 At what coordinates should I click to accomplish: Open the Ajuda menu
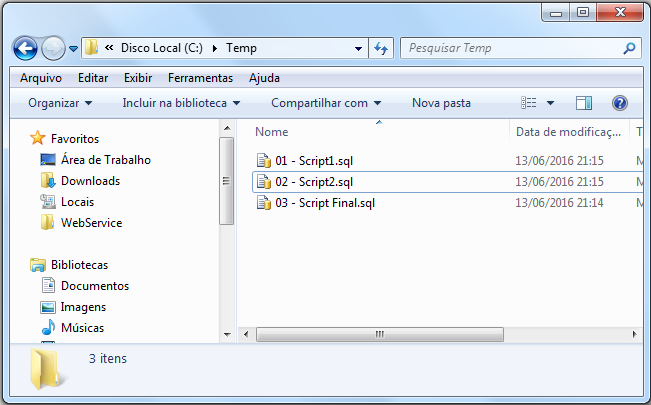[x=264, y=78]
